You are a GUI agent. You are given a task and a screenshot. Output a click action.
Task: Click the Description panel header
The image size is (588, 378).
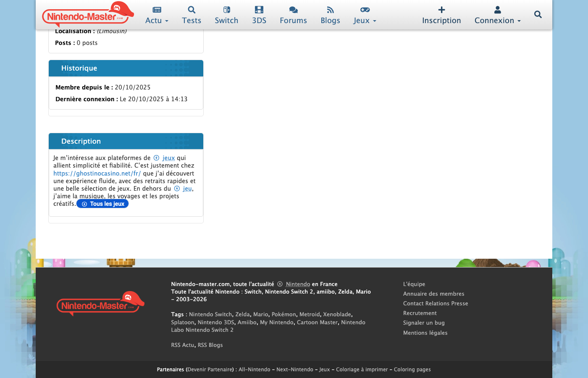coord(126,142)
